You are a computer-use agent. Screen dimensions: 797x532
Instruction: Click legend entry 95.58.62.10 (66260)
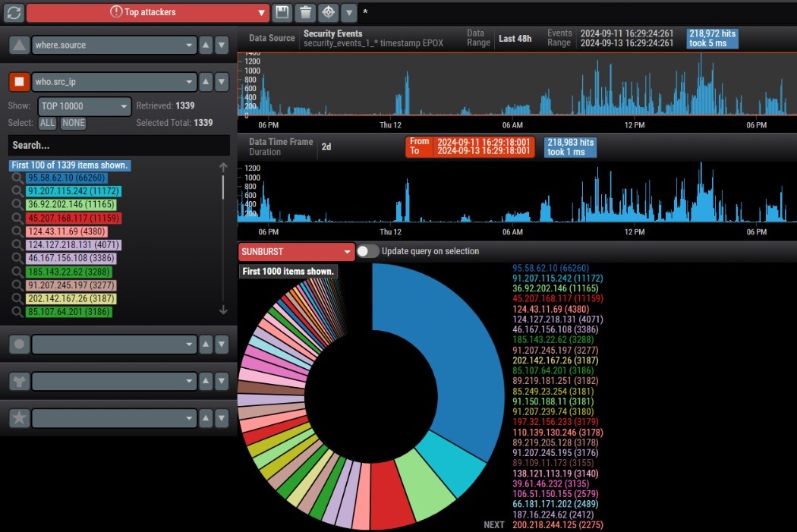(550, 269)
